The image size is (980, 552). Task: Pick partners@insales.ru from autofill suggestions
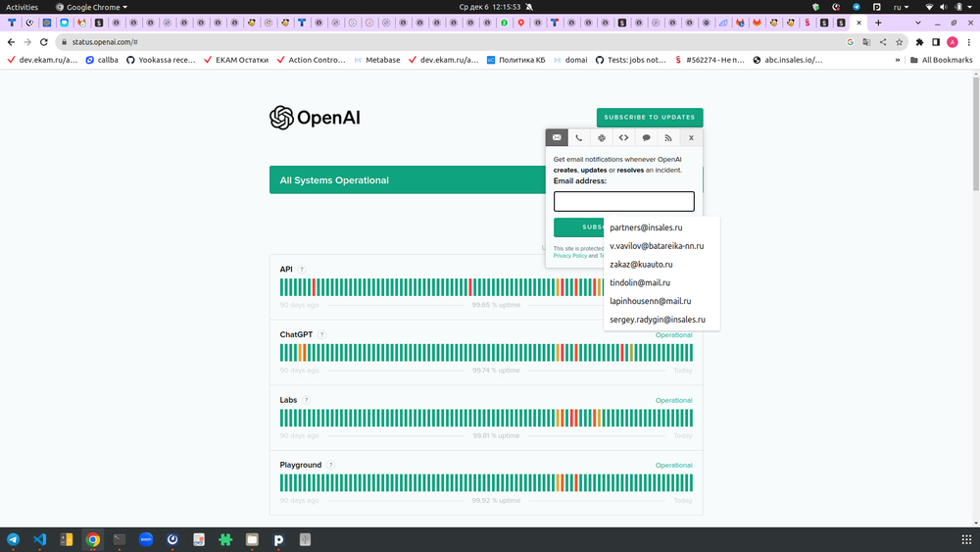pyautogui.click(x=646, y=227)
